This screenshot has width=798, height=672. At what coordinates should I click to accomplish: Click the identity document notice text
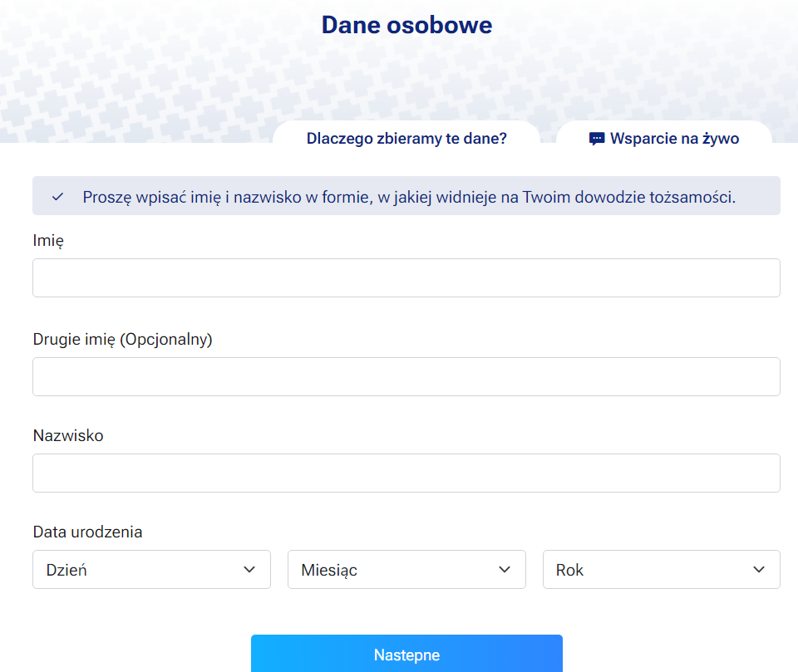[409, 197]
